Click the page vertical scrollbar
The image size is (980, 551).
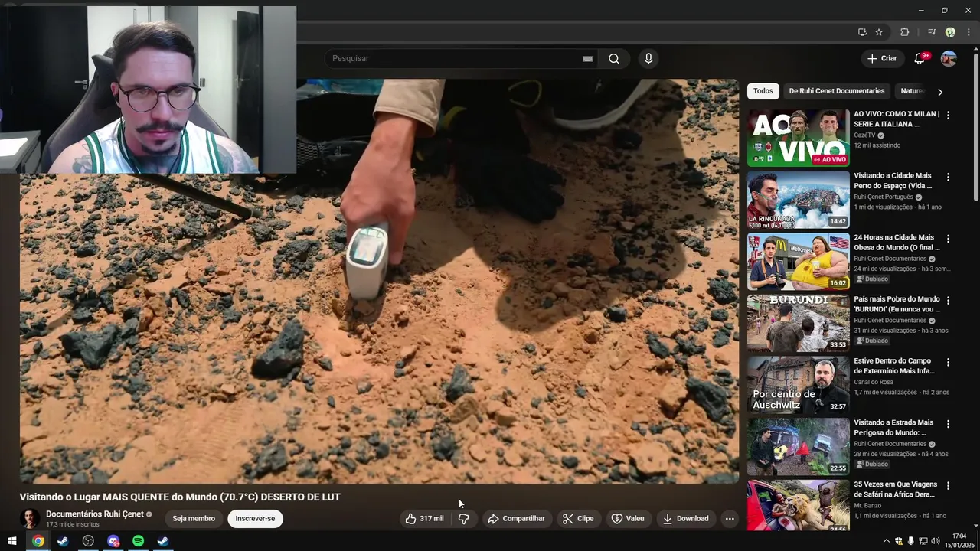975,126
